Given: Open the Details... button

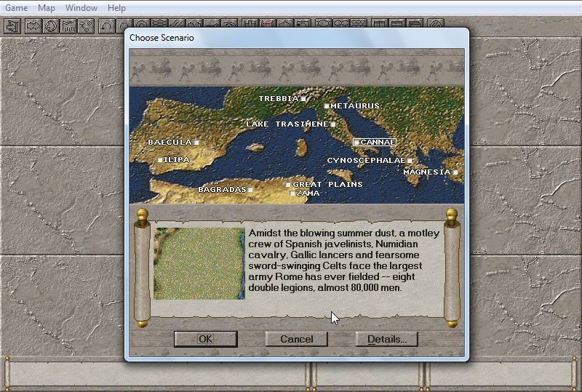Looking at the screenshot, I should click(x=387, y=339).
